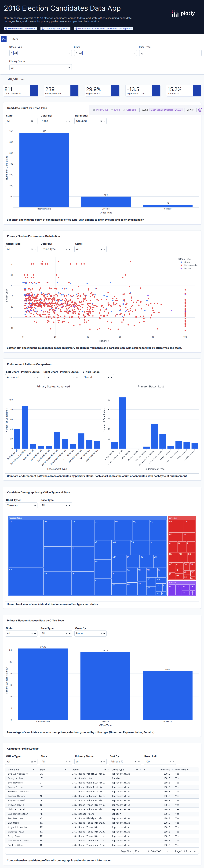This screenshot has width=204, height=868.
Task: Sort table by District column header
Action: pos(76,770)
